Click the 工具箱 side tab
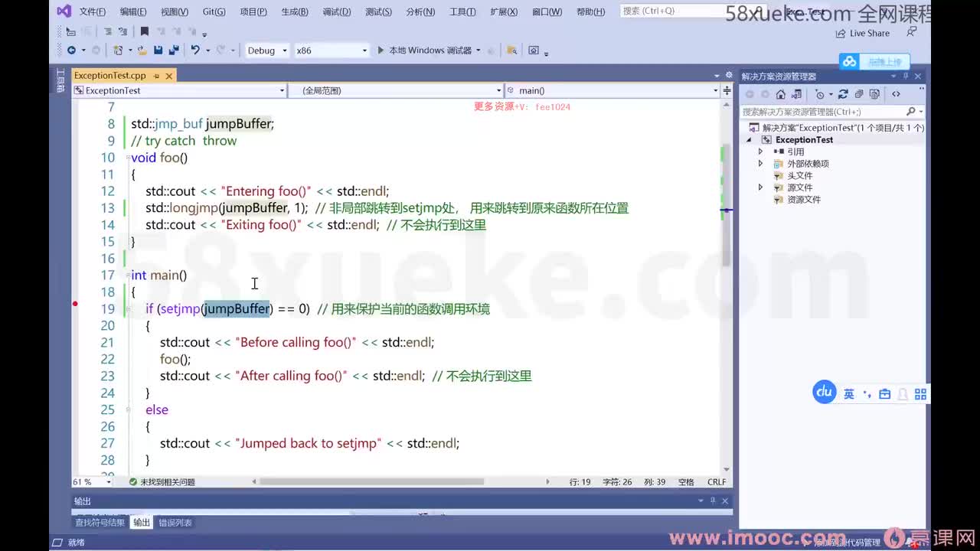980x551 pixels. 60,81
